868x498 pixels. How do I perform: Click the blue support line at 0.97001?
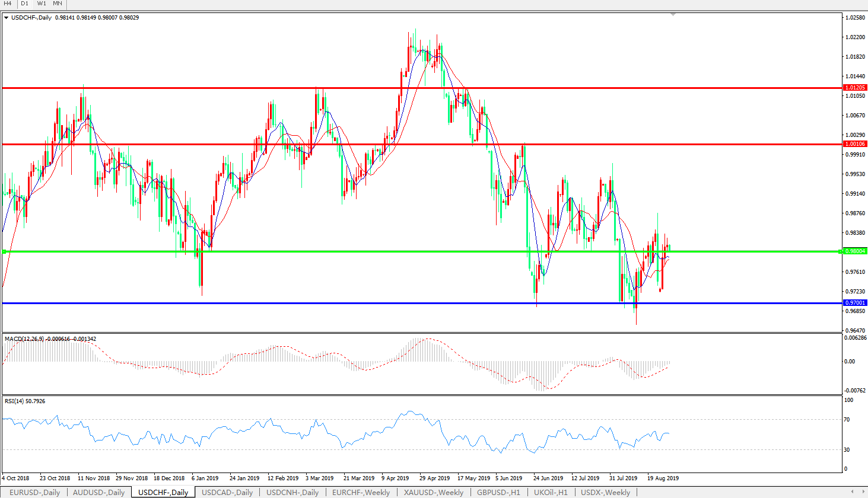click(356, 303)
